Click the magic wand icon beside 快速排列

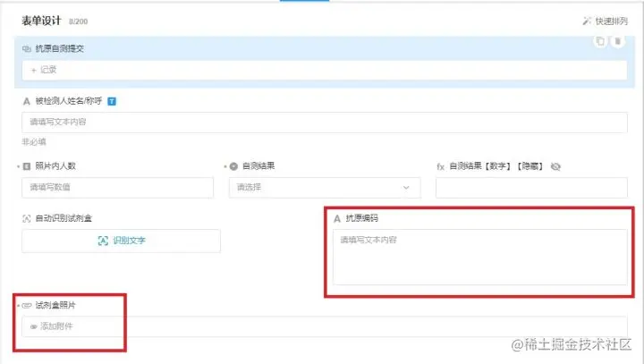(x=587, y=21)
